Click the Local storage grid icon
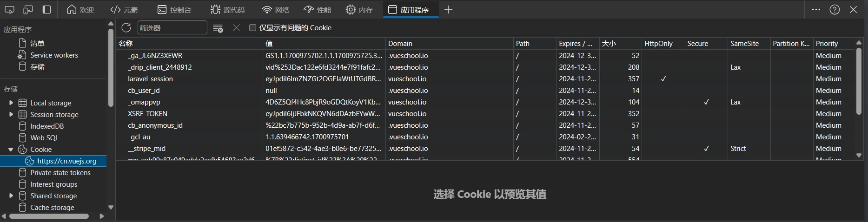 pyautogui.click(x=22, y=103)
